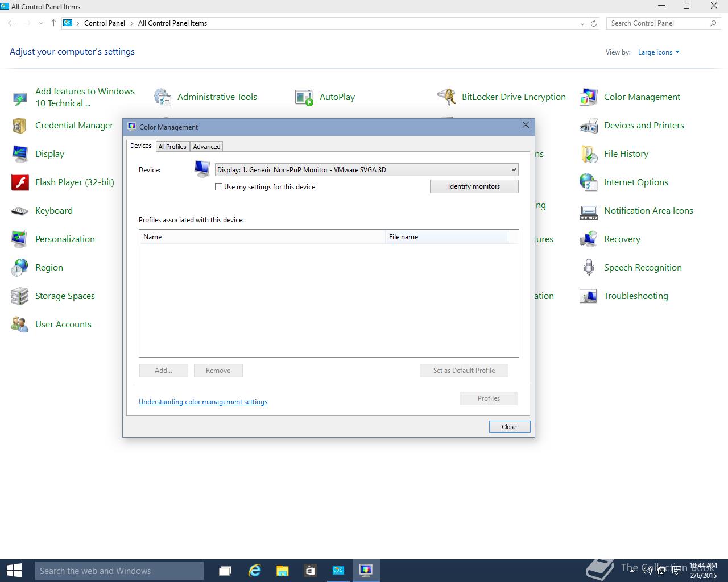728x582 pixels.
Task: Open the Internet Options icon
Action: pyautogui.click(x=589, y=182)
